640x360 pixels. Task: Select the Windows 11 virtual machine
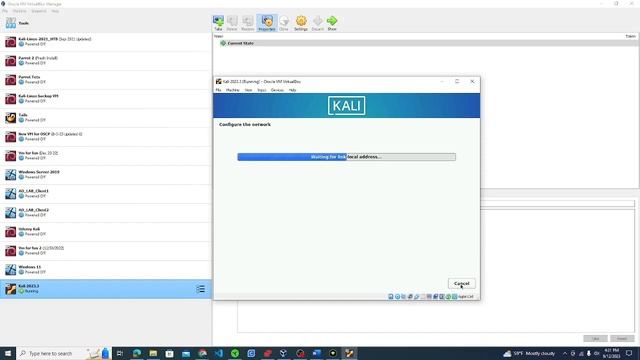[106, 269]
